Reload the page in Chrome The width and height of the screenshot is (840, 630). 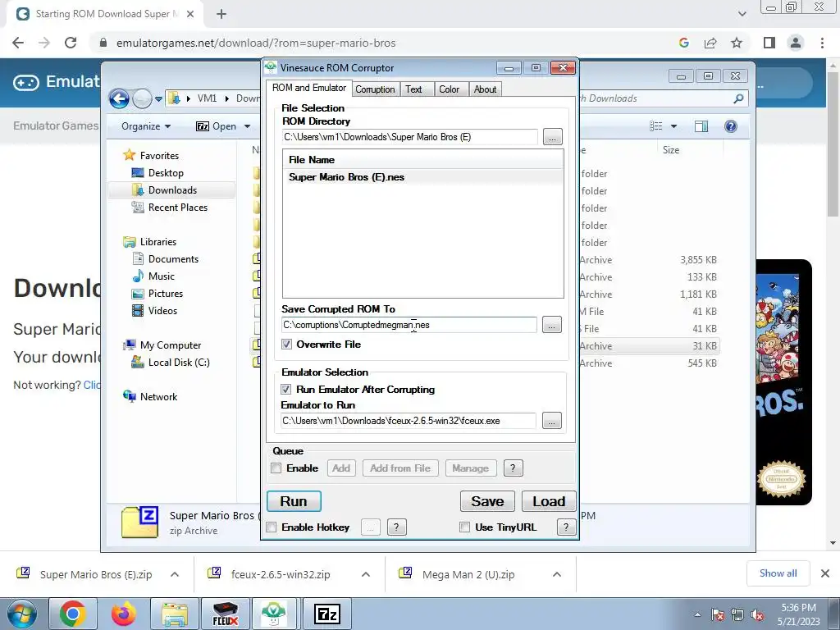tap(71, 43)
